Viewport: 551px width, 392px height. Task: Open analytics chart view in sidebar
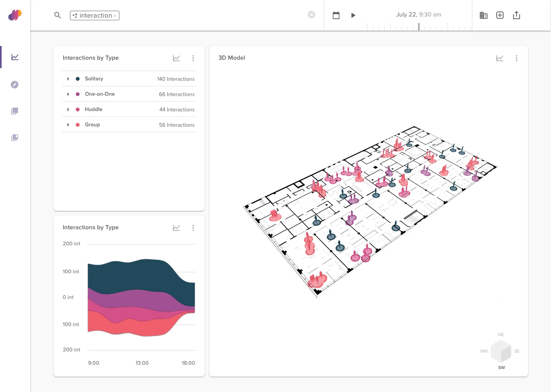[x=15, y=57]
